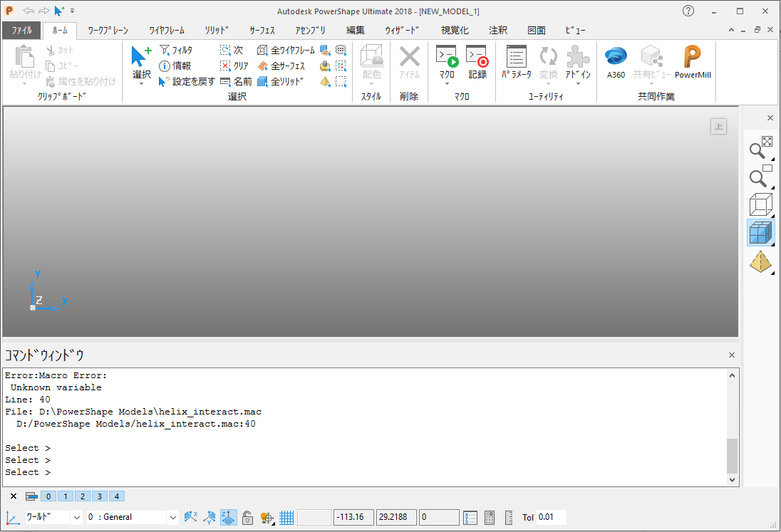This screenshot has height=532, width=781.
Task: Open the フィルタ selection filter
Action: point(176,51)
